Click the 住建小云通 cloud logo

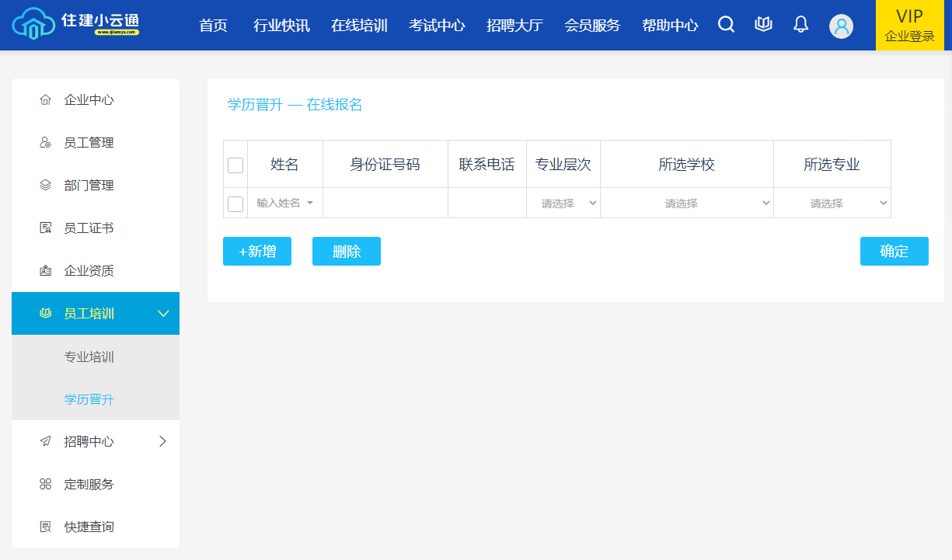tap(31, 25)
